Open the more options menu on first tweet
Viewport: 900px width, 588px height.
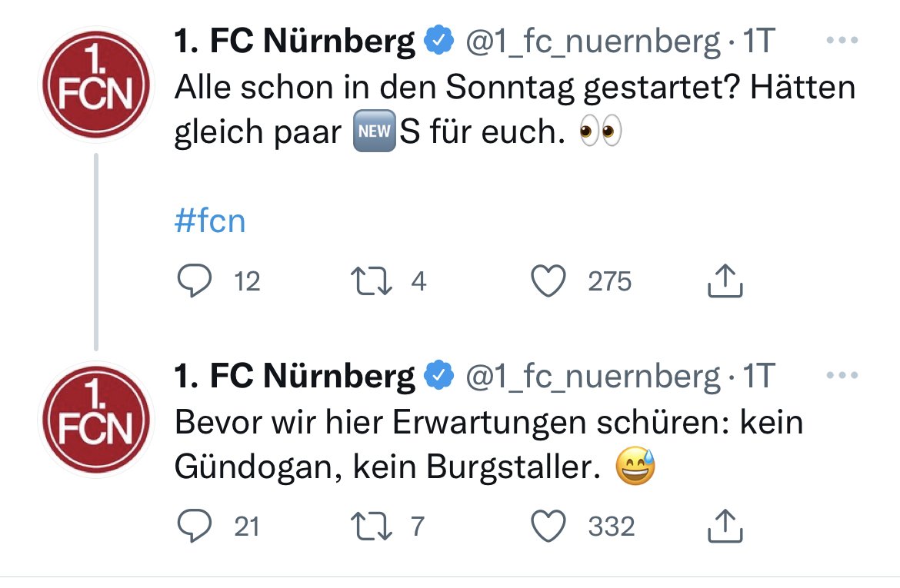(x=842, y=40)
